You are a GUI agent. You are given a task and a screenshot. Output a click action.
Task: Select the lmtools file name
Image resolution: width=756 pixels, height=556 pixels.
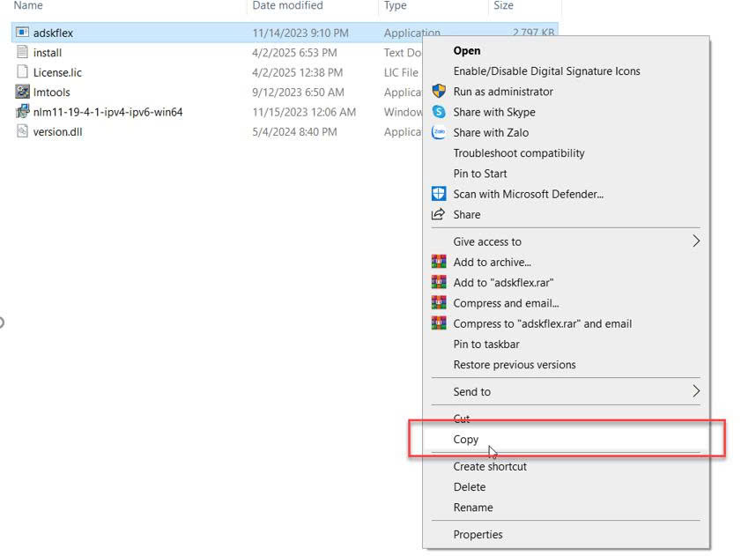pos(51,93)
